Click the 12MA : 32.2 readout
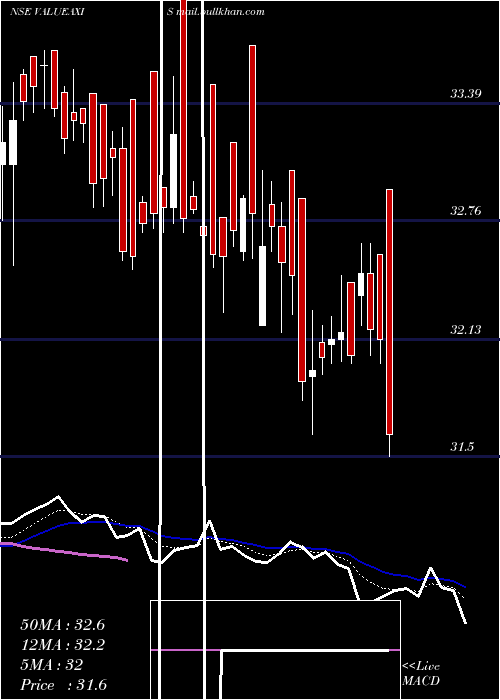Viewport: 500px width, 700px height. (x=62, y=645)
